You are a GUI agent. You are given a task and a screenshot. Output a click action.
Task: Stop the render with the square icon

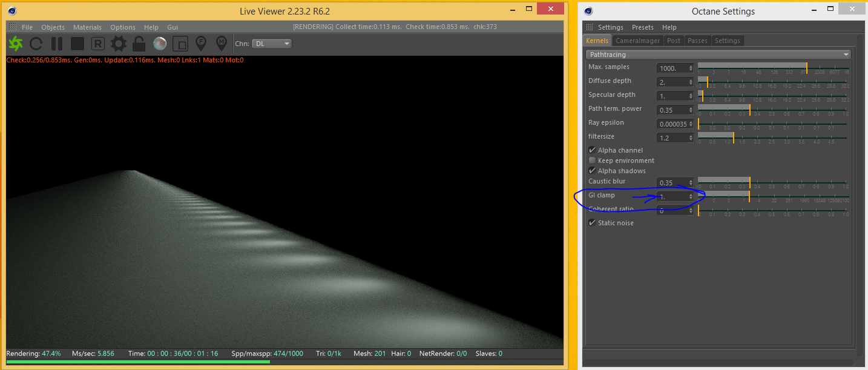click(x=77, y=44)
